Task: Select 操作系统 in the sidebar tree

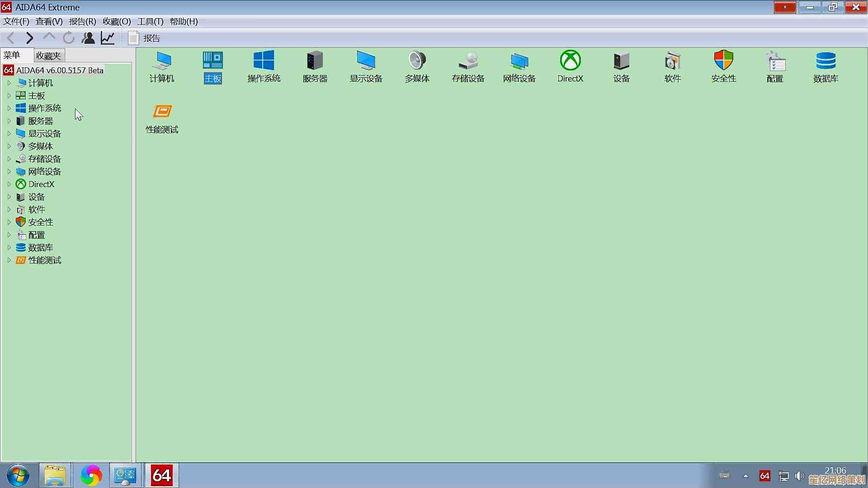Action: [44, 108]
